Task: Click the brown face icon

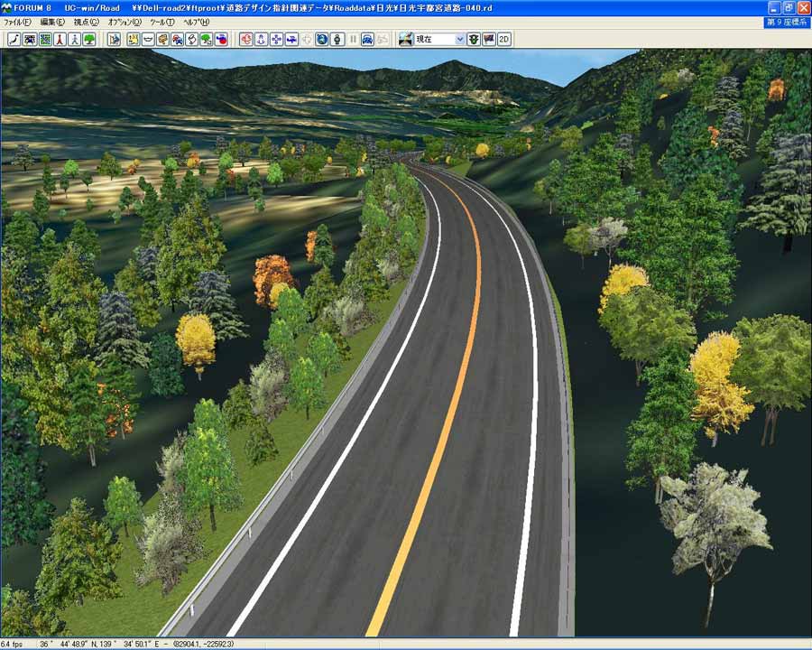Action: tap(162, 40)
